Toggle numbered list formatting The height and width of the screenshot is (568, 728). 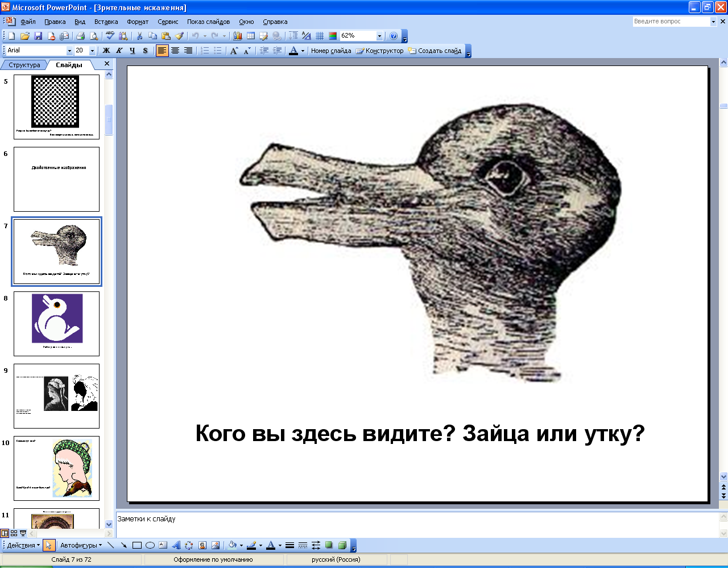click(x=205, y=51)
